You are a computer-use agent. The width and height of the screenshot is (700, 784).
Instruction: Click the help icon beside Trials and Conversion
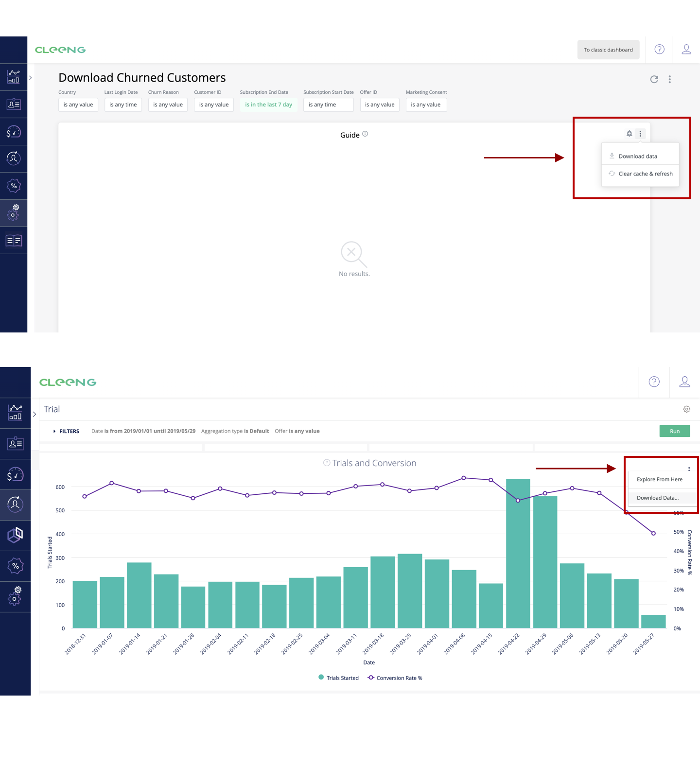tap(327, 463)
